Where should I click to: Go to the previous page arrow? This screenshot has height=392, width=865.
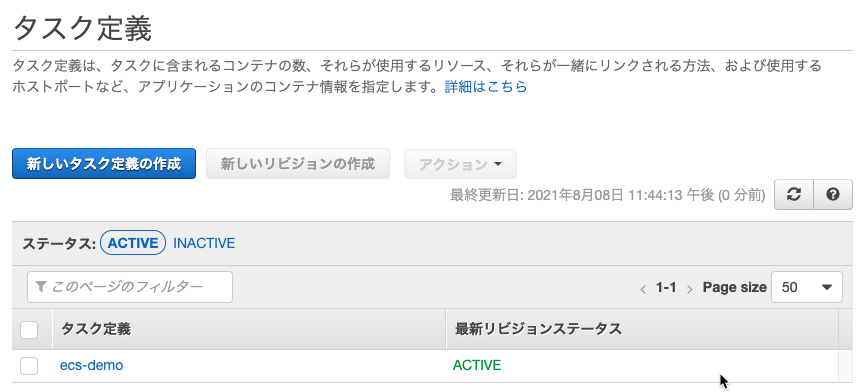[643, 288]
